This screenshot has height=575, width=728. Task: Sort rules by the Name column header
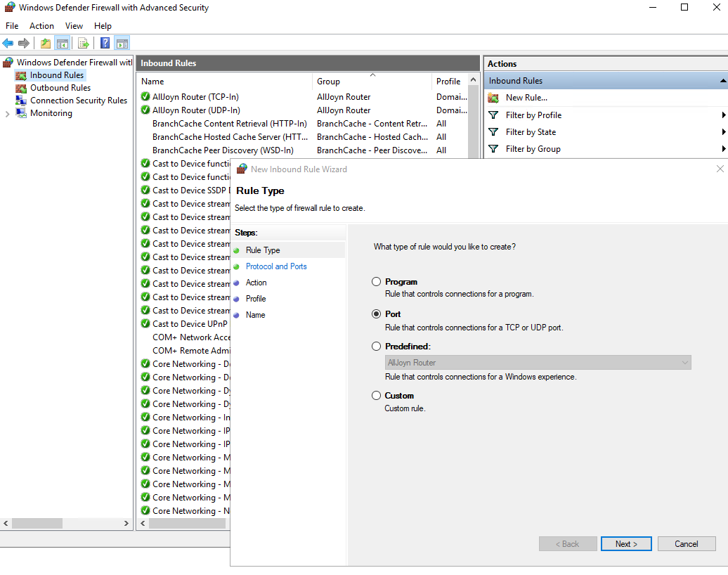pyautogui.click(x=225, y=82)
